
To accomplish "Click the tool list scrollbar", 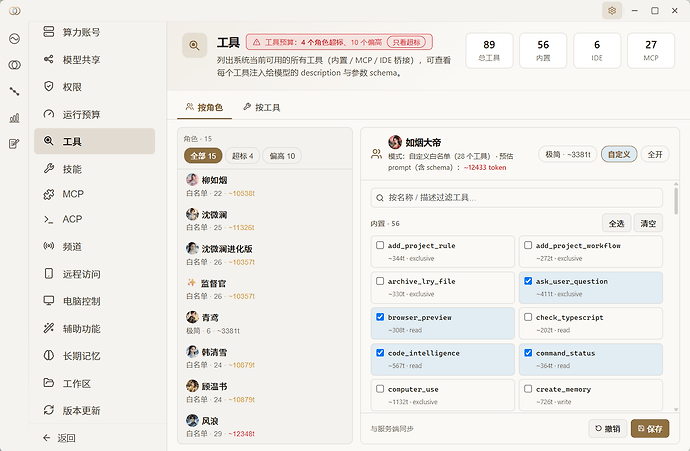I will [x=676, y=201].
